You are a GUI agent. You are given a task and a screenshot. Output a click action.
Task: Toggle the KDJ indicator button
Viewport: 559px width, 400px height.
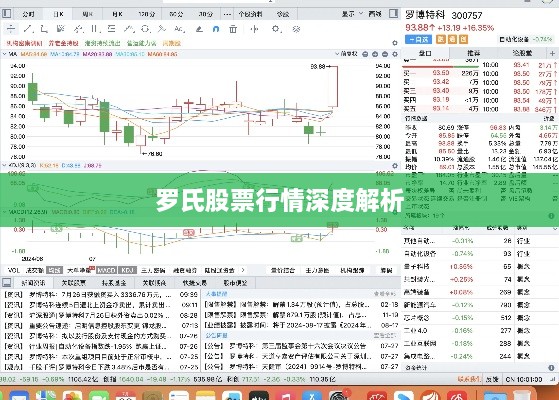point(128,270)
